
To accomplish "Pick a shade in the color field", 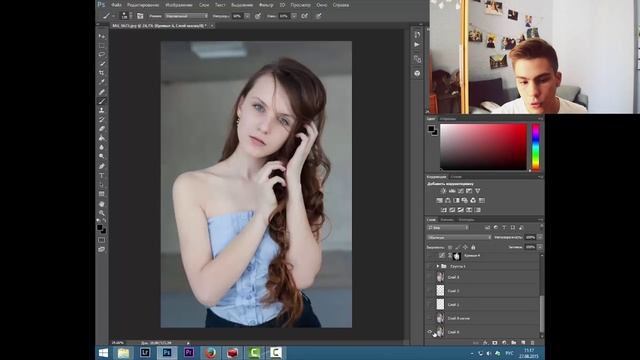I will click(483, 147).
